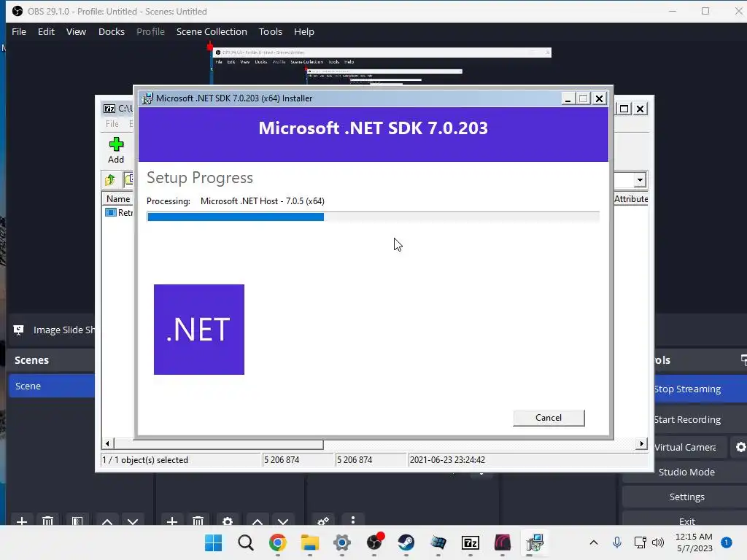The height and width of the screenshot is (560, 747).
Task: Switch to OBS Studio via taskbar icon
Action: 374,542
